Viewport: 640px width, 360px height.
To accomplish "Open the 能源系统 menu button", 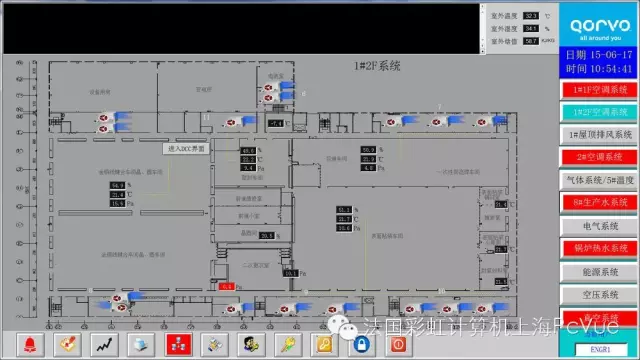I will click(x=600, y=272).
